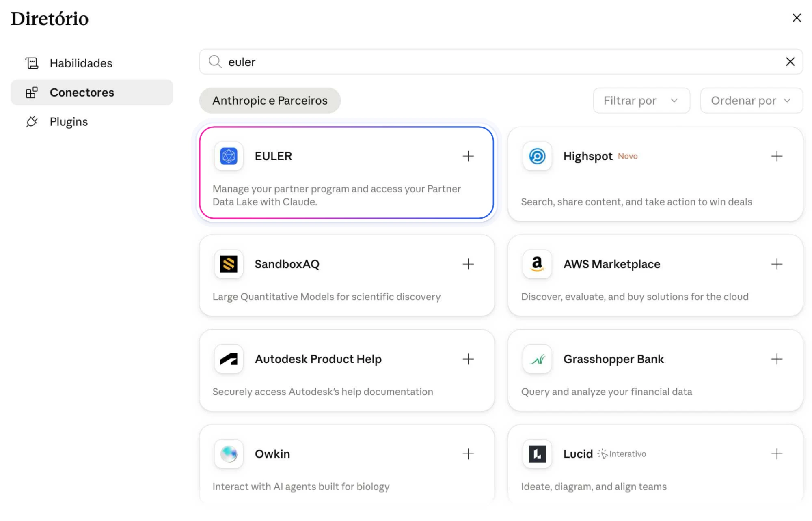The height and width of the screenshot is (521, 812).
Task: Clear the euler search text
Action: (790, 62)
